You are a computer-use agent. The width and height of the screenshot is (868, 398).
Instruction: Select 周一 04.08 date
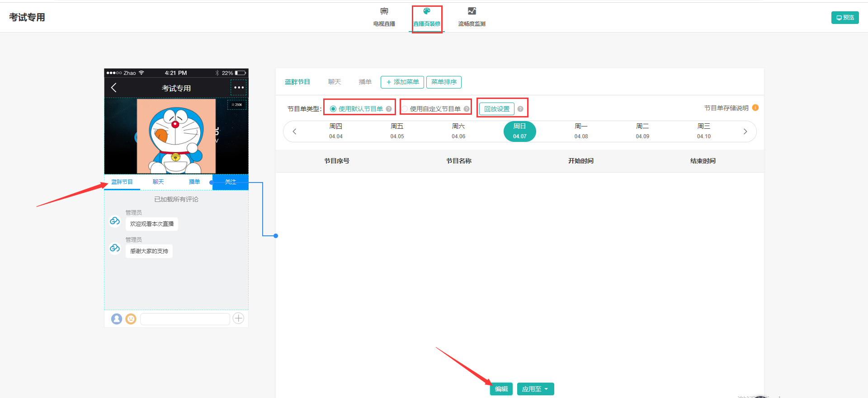581,131
